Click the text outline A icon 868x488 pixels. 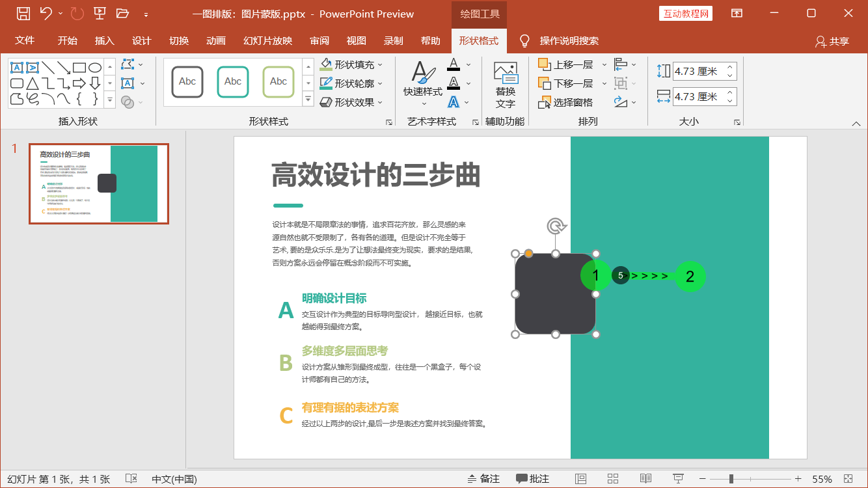pyautogui.click(x=454, y=83)
